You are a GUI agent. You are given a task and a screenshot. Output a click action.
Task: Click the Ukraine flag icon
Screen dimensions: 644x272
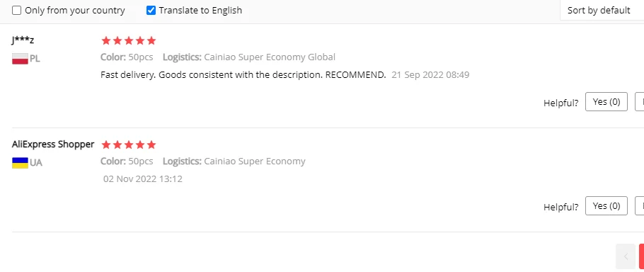[20, 163]
